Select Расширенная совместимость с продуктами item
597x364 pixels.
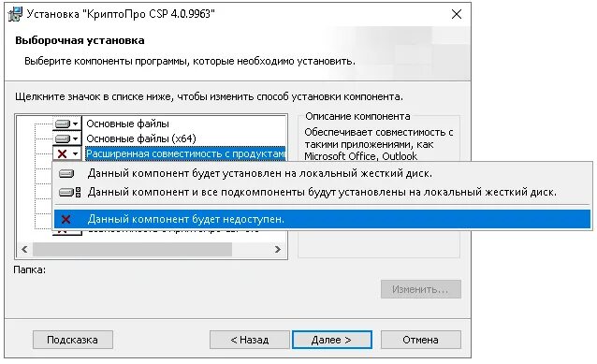click(185, 153)
